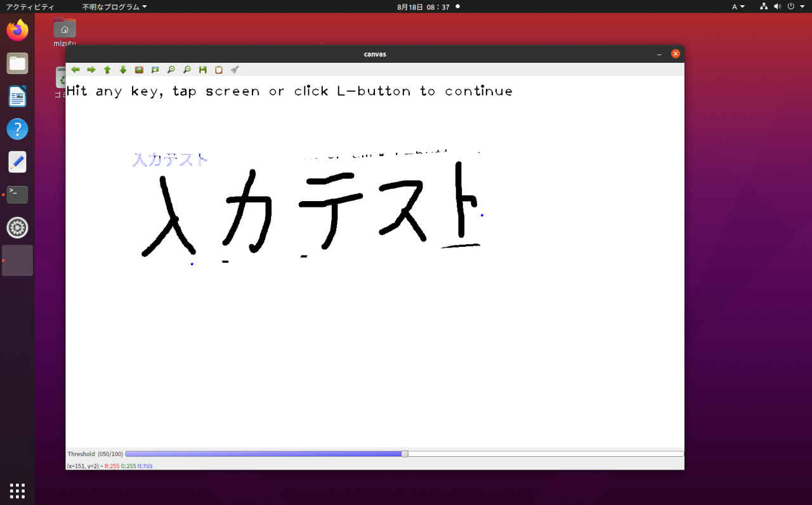Select the green up arrow toolbar icon

pyautogui.click(x=107, y=70)
